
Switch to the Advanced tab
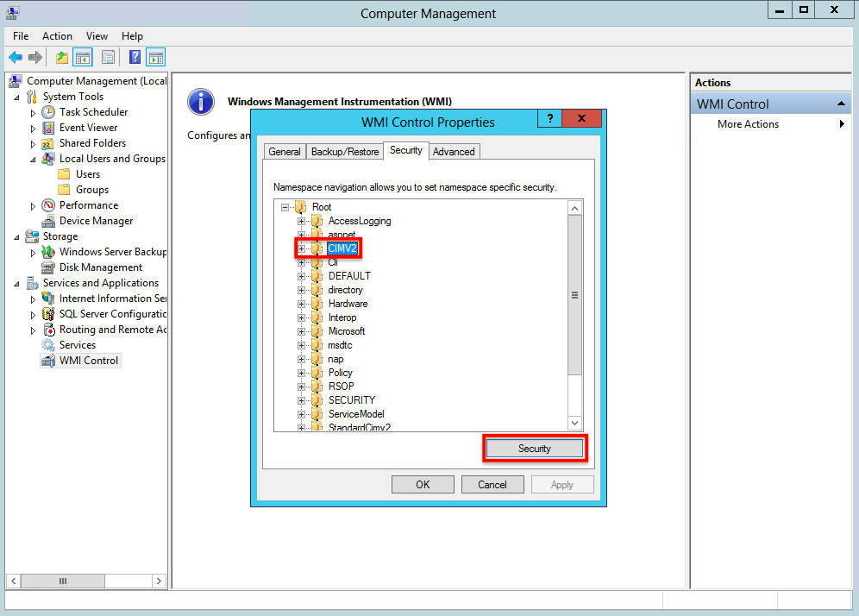point(454,152)
